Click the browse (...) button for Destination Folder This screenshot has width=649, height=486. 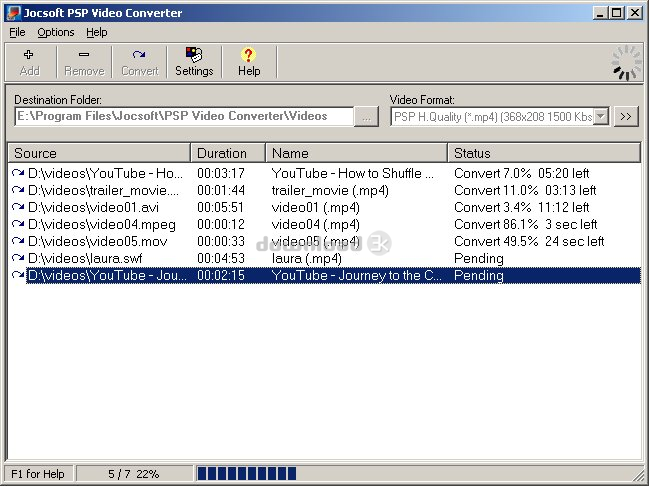point(368,116)
